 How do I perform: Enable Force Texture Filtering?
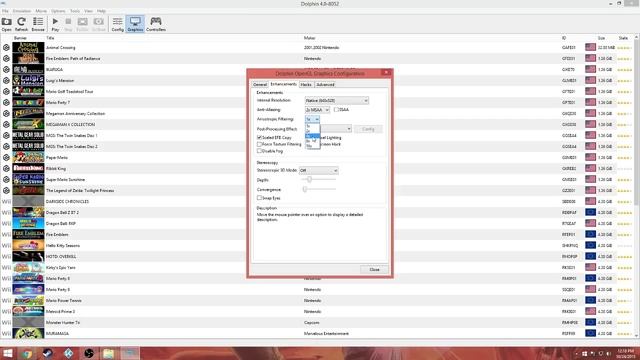pyautogui.click(x=259, y=144)
